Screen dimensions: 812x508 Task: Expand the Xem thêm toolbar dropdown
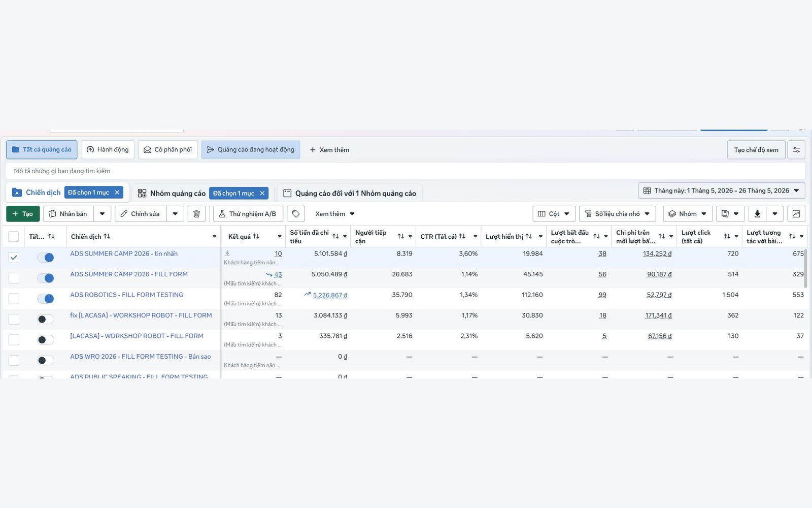335,214
